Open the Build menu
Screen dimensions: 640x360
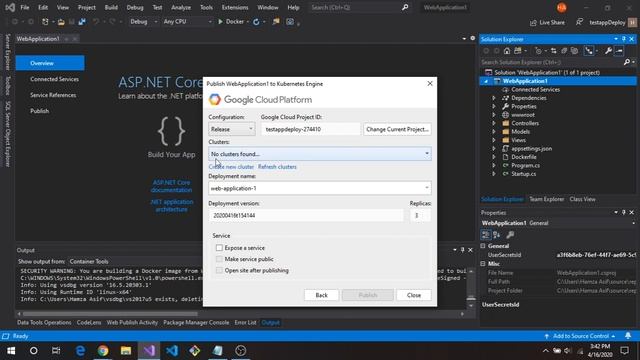pyautogui.click(x=111, y=7)
